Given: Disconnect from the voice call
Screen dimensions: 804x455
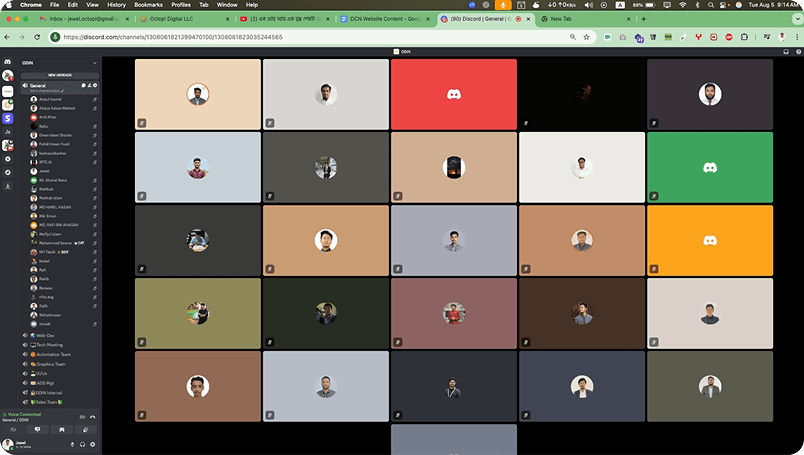Looking at the screenshot, I should [93, 417].
